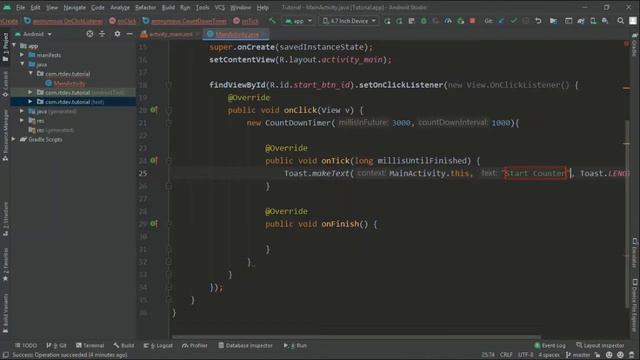Click fold marker at line 26
This screenshot has width=640, height=360.
click(169, 186)
